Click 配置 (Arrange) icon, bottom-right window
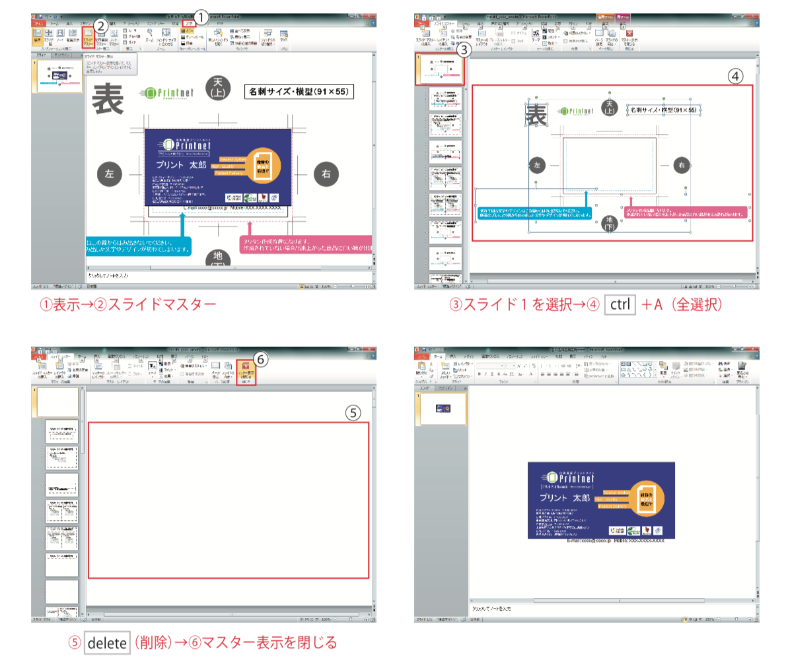The height and width of the screenshot is (672, 786). point(662,368)
